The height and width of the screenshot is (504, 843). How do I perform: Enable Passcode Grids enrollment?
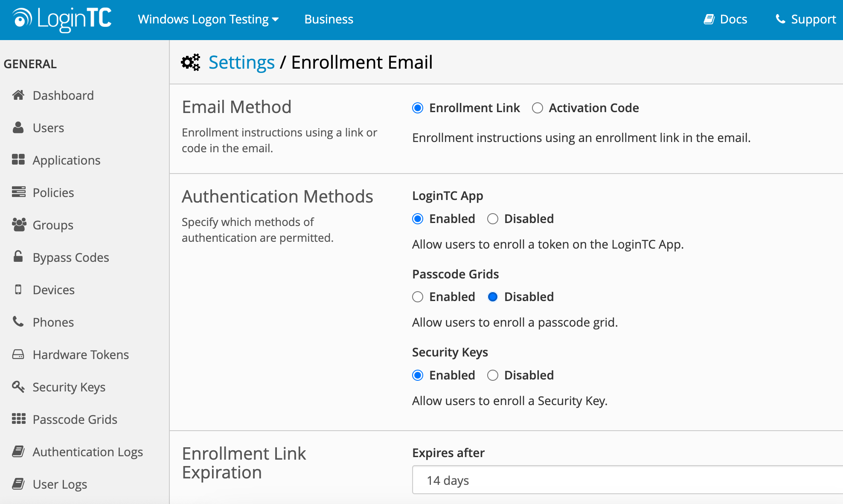(418, 297)
